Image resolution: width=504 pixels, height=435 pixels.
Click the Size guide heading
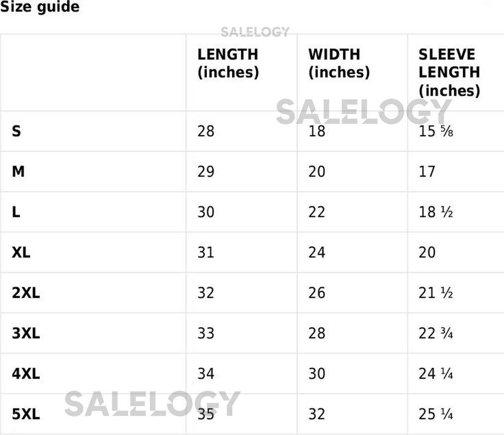point(39,7)
